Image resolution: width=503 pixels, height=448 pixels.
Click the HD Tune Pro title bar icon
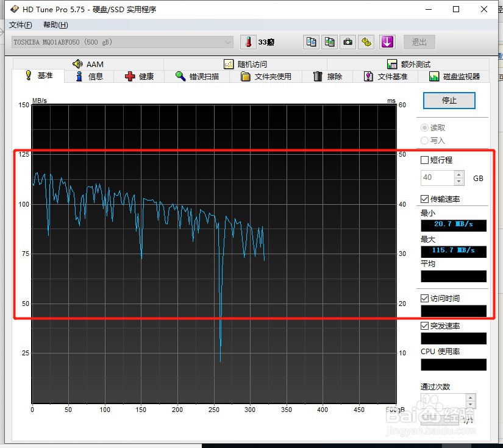point(14,9)
